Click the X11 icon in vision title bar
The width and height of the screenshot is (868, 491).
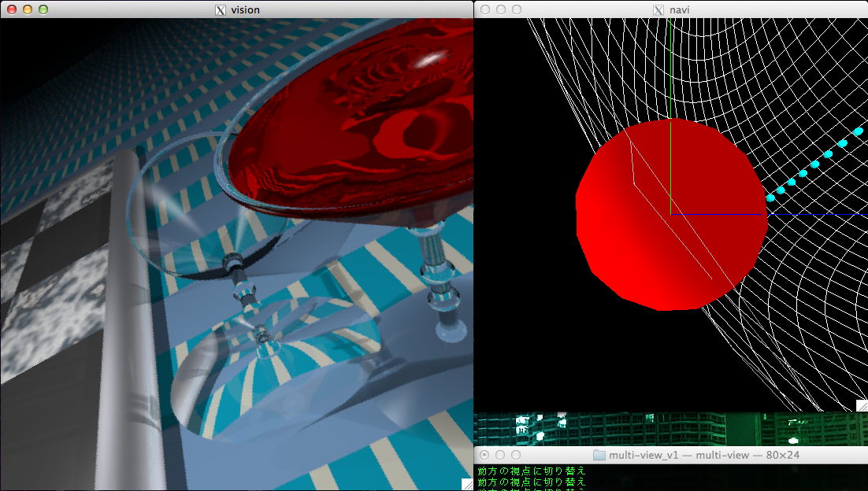221,10
